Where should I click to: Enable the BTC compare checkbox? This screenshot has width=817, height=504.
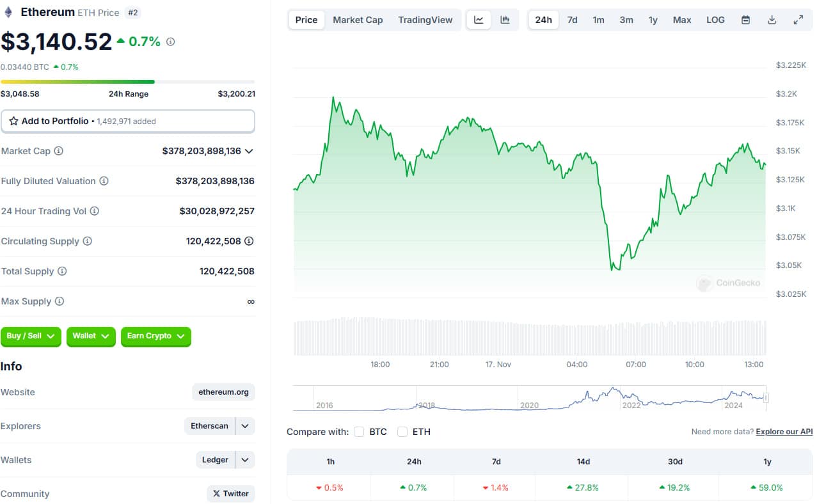(359, 432)
